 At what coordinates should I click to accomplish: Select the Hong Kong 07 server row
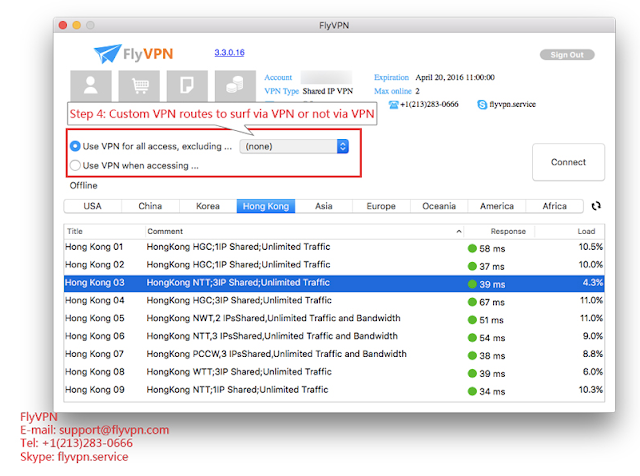(334, 354)
